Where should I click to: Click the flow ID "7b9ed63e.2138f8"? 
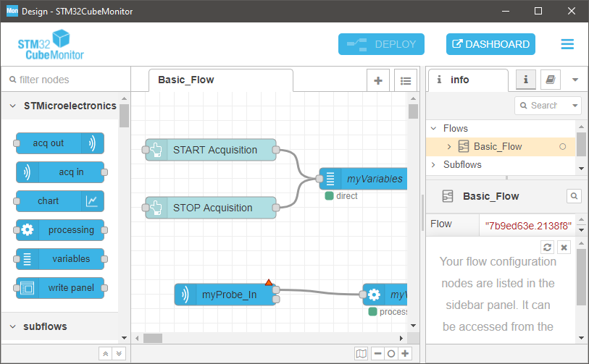[x=527, y=226]
